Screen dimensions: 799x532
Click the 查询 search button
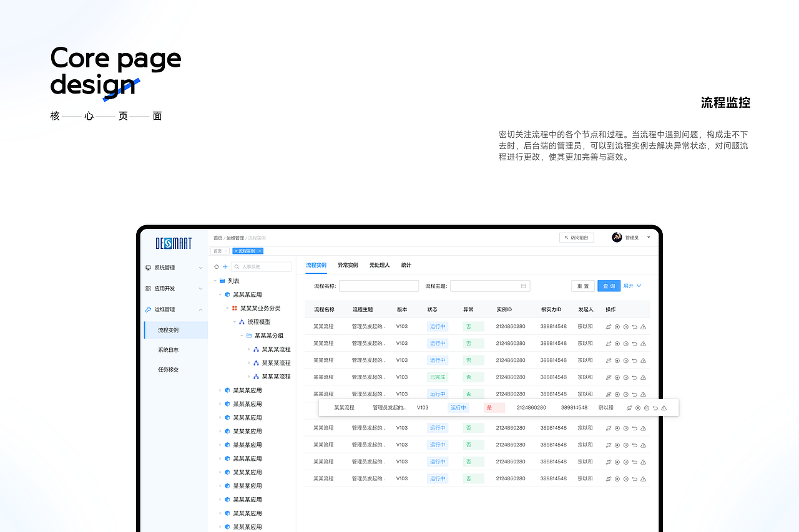[x=609, y=286]
